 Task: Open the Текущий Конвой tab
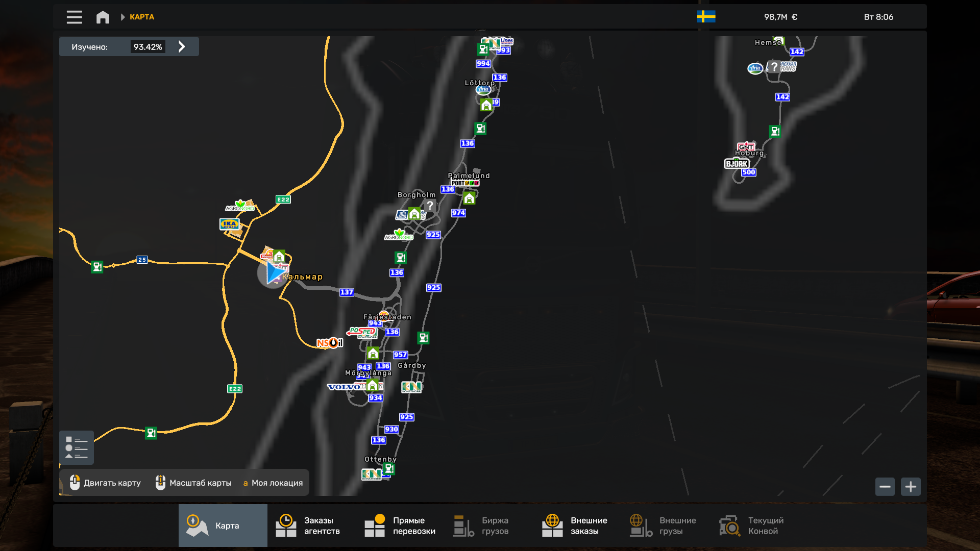click(x=756, y=525)
